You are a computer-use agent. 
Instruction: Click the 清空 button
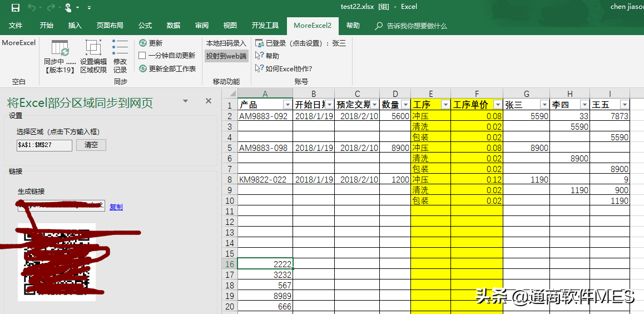click(91, 145)
